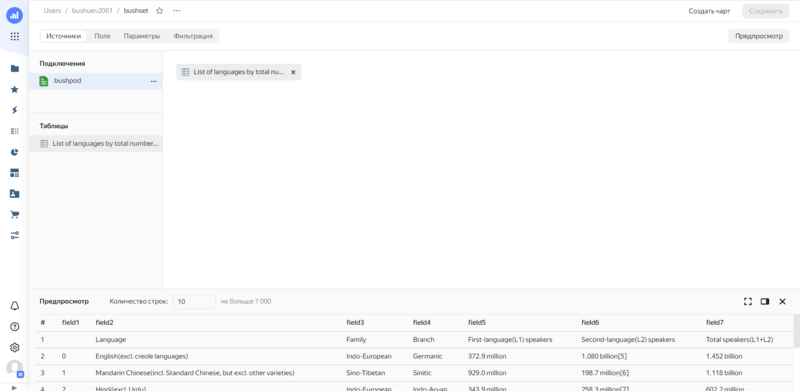Switch preview panel docking position icon
Image resolution: width=800 pixels, height=391 pixels.
pos(765,302)
